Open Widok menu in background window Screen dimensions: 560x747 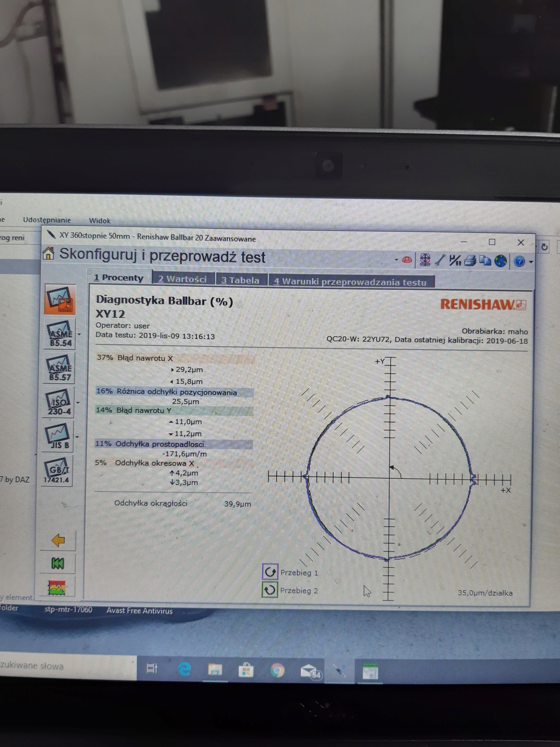[99, 221]
